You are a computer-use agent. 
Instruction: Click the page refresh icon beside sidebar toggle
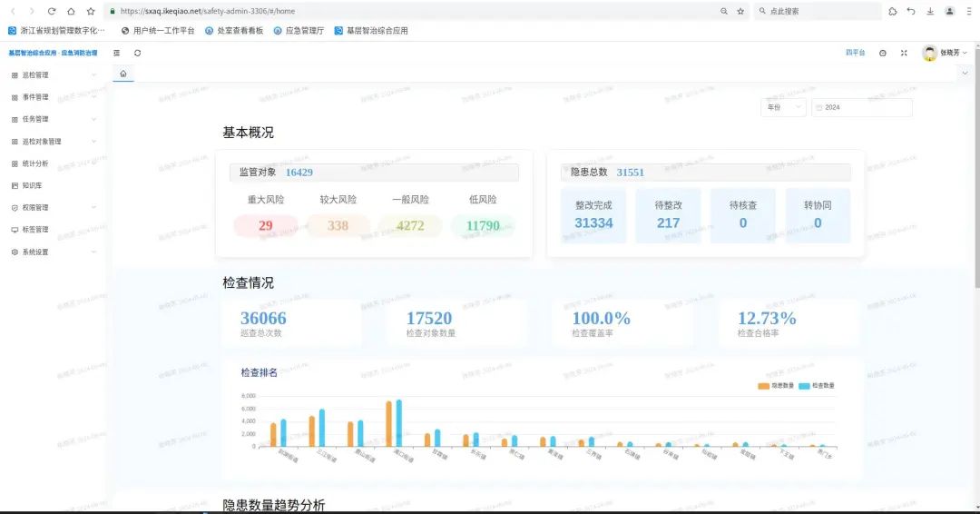[137, 53]
